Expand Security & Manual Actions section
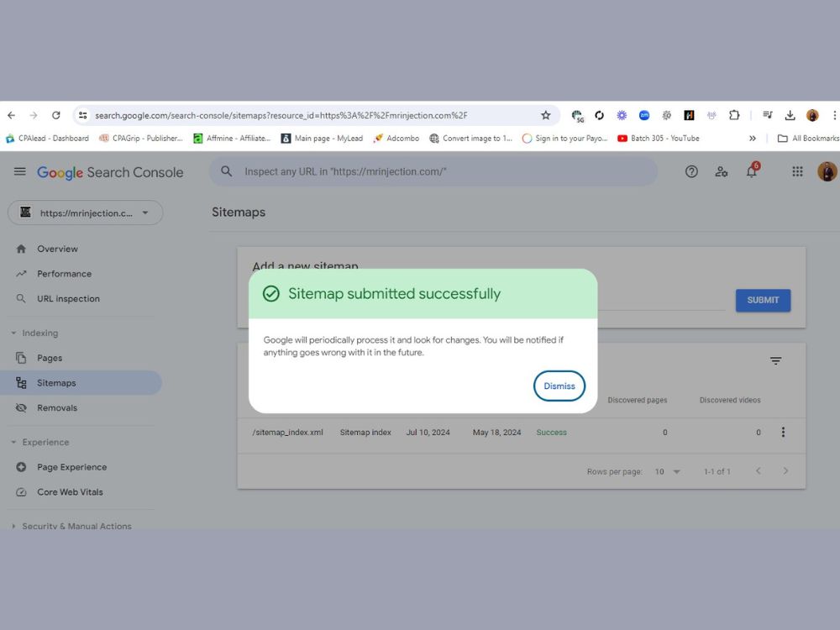This screenshot has width=840, height=630. pyautogui.click(x=71, y=526)
